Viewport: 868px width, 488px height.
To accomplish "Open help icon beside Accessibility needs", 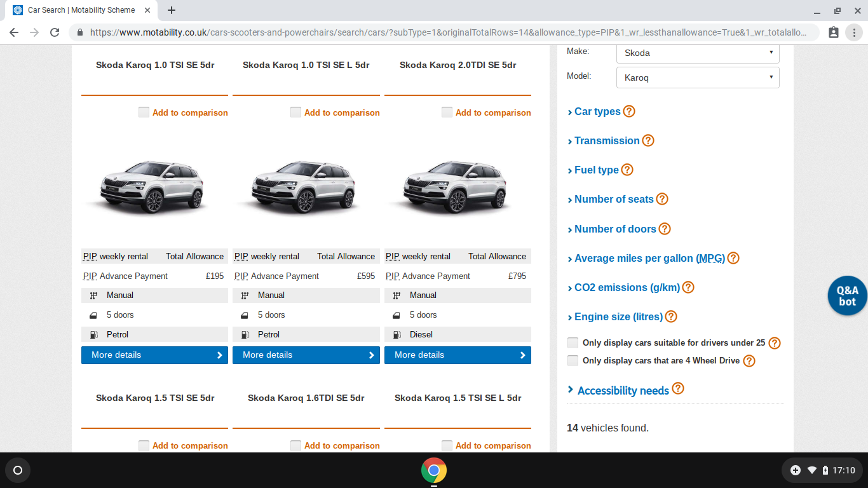I will (678, 388).
